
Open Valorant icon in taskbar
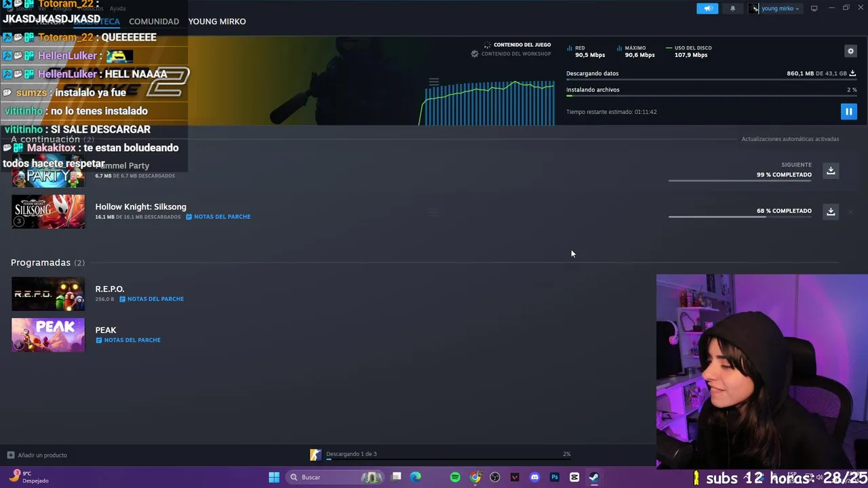515,477
